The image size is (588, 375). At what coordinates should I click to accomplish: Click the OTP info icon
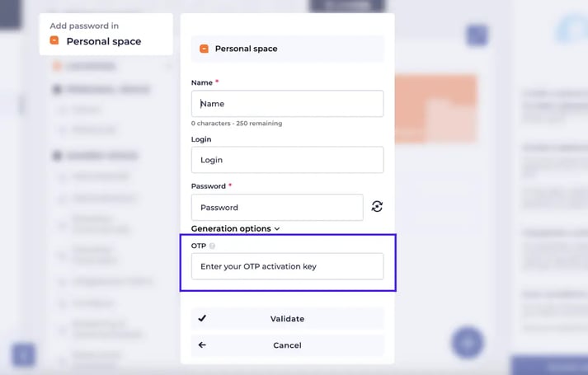click(212, 246)
